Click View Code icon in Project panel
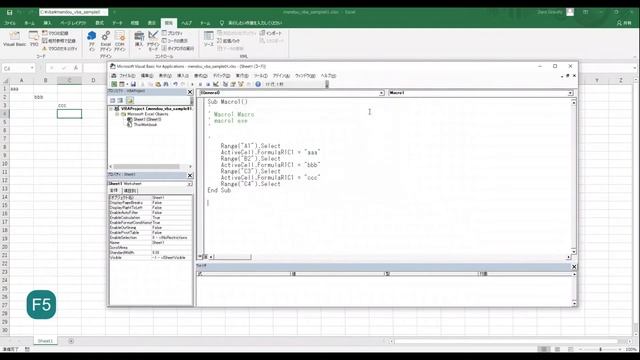Image resolution: width=640 pixels, height=360 pixels. (113, 100)
